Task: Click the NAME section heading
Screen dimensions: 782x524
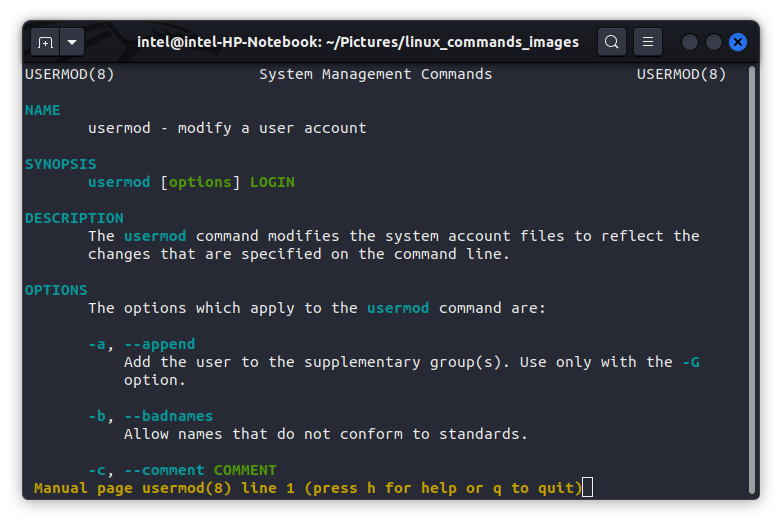Action: coord(43,110)
